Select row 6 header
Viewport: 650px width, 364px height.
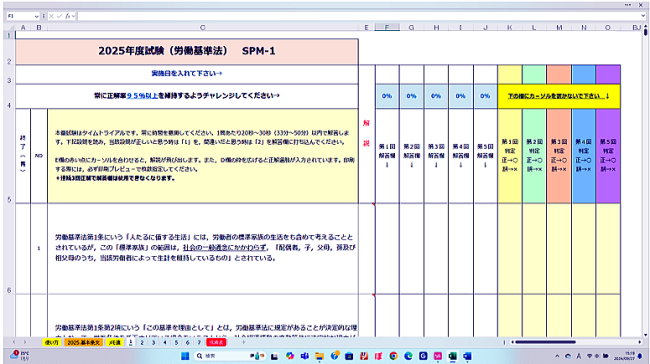(9, 249)
